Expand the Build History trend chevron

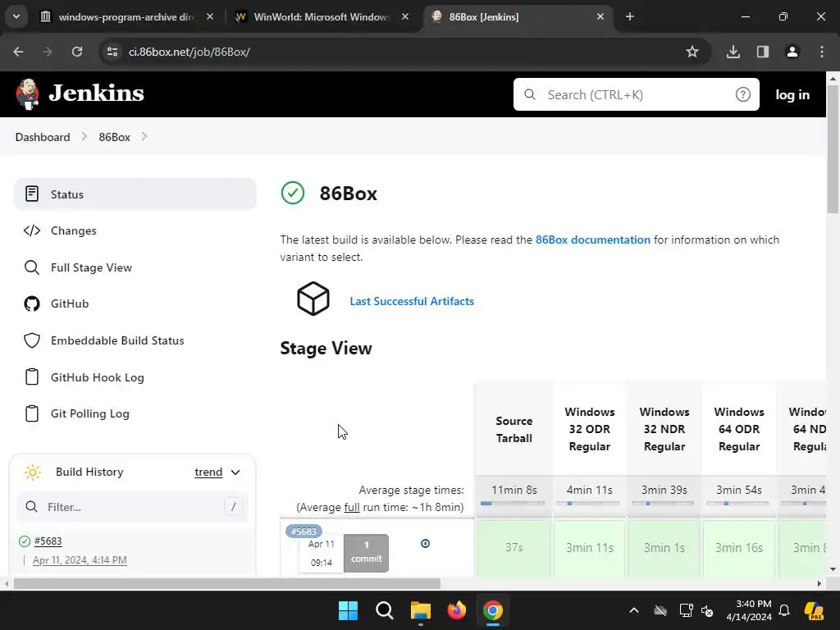pyautogui.click(x=235, y=472)
